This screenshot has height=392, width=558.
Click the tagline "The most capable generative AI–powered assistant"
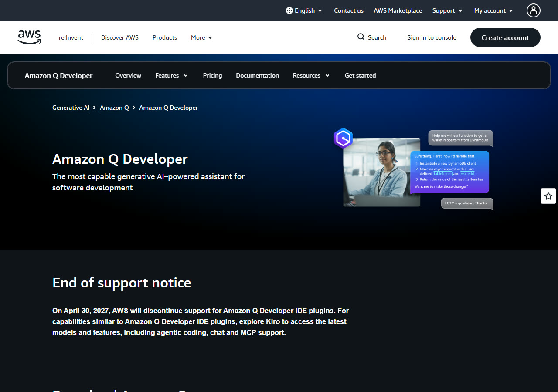(148, 182)
